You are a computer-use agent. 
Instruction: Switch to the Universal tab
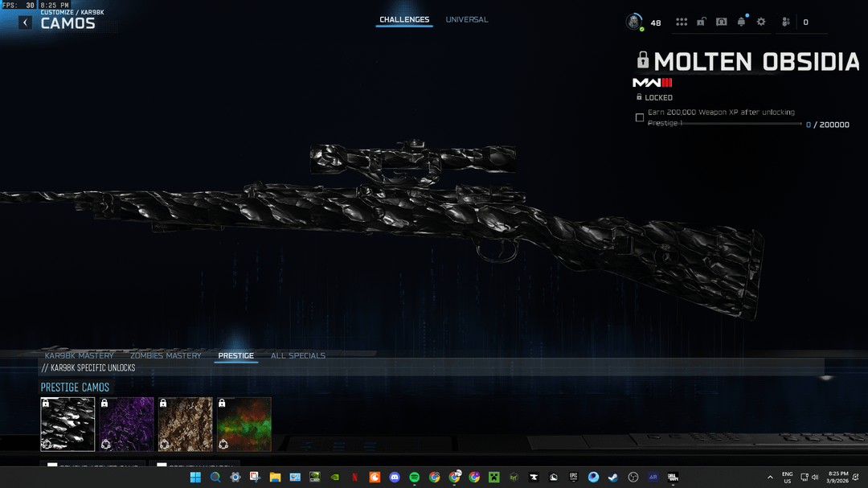(467, 20)
